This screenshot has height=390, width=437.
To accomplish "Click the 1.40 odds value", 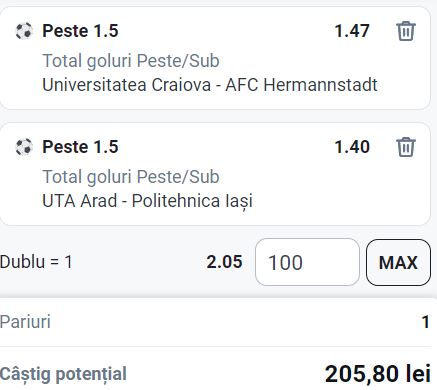I will tap(352, 147).
